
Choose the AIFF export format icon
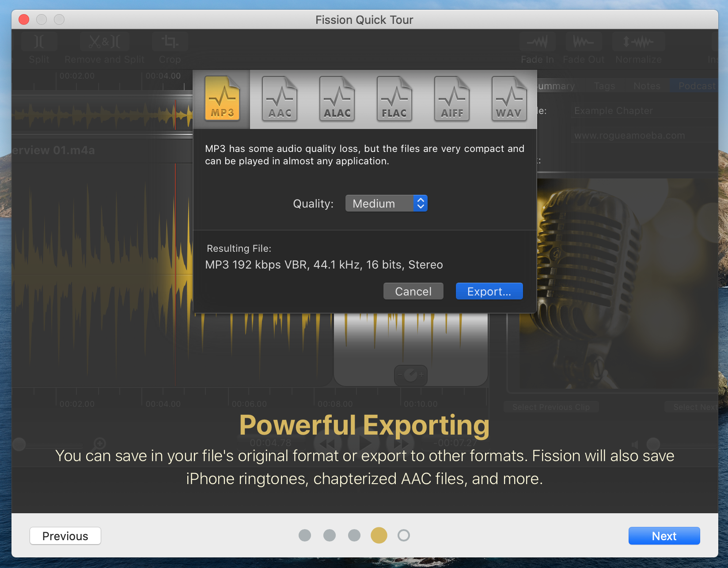coord(452,98)
